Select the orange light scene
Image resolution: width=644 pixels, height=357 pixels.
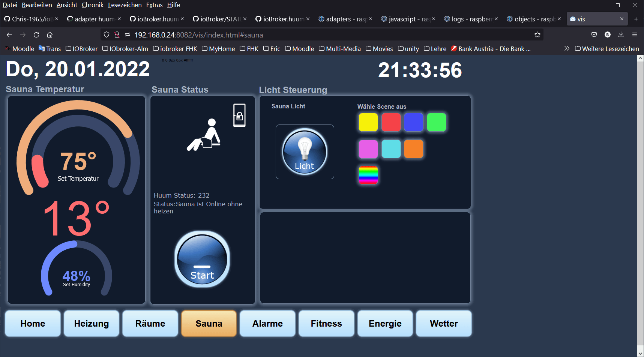414,149
